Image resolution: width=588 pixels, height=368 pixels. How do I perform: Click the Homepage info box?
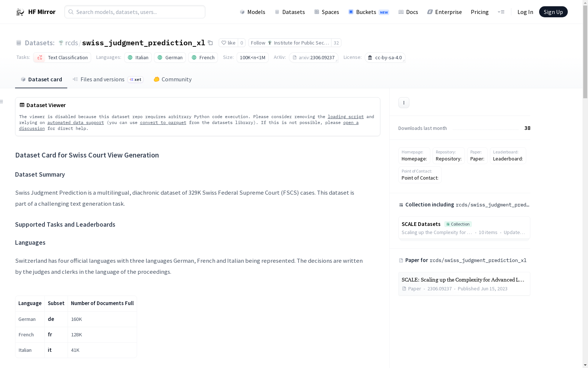(x=414, y=156)
